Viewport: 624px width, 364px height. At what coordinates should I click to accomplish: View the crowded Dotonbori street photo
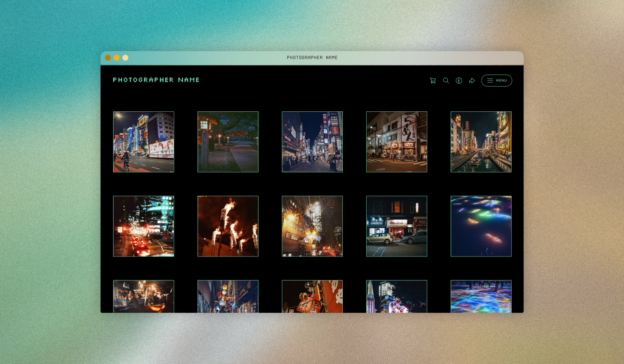(312, 142)
